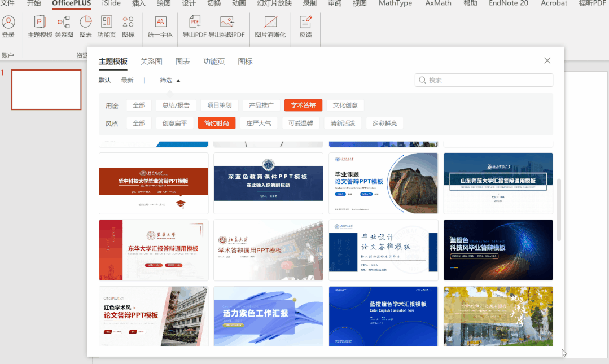Select the 主题模板 panel tab
Image resolution: width=609 pixels, height=364 pixels.
113,62
